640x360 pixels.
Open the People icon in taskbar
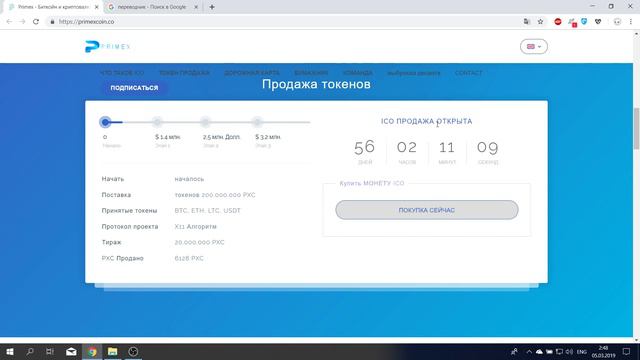pos(514,351)
